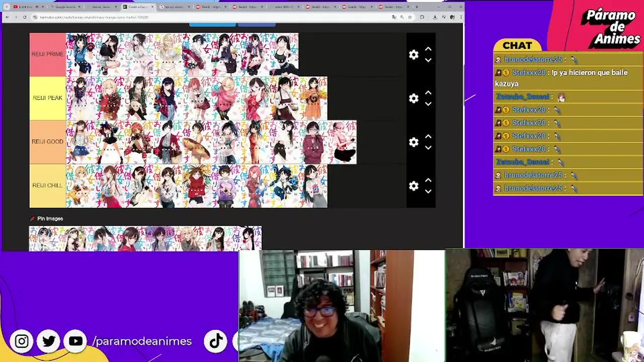
Task: Select last cover in REIJI PEAK row
Action: (313, 98)
